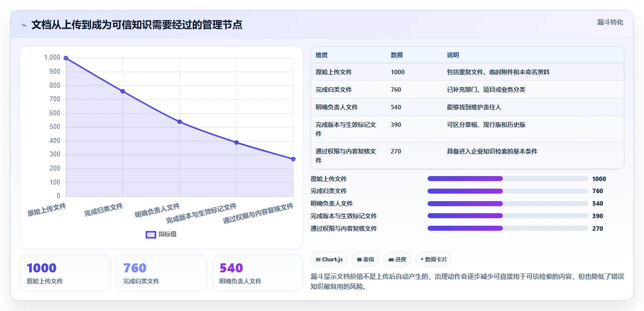The width and height of the screenshot is (644, 311).
Task: Open the 760 完成归类文件 stat card
Action: [x=162, y=273]
